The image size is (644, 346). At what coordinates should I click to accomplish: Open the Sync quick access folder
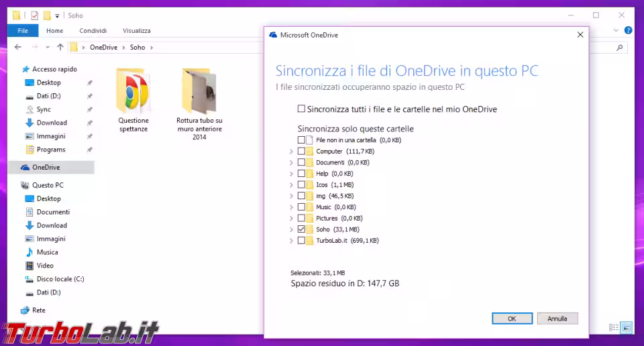(44, 109)
